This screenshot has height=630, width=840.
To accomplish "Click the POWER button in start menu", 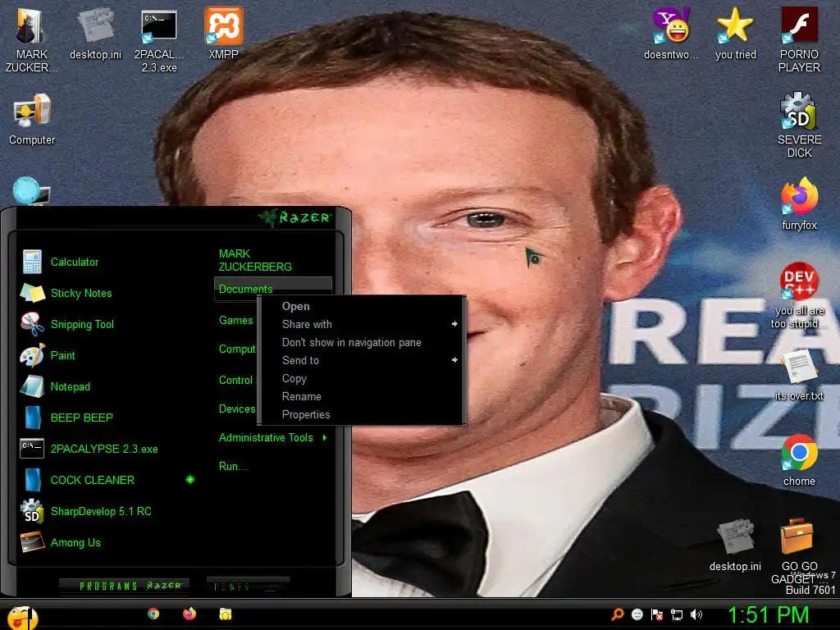I will coord(248,586).
